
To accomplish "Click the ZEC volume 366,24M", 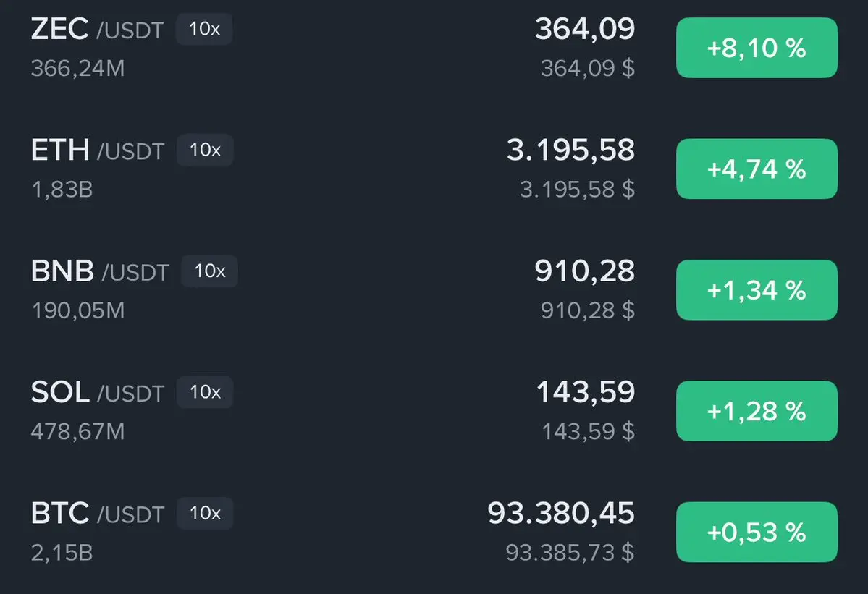I will point(78,69).
